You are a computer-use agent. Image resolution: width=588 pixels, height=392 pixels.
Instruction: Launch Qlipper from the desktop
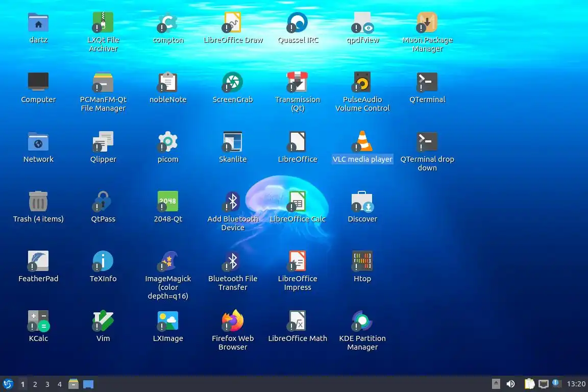tap(103, 142)
